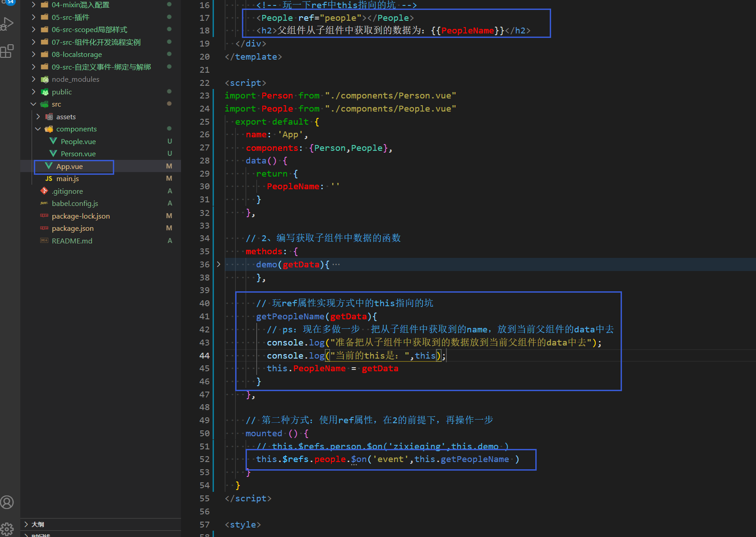The width and height of the screenshot is (756, 537).
Task: Open the Accounts icon in activity bar
Action: (7, 502)
